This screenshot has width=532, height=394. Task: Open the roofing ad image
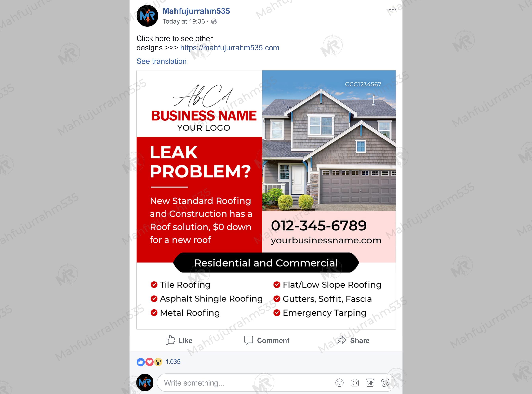tap(266, 200)
